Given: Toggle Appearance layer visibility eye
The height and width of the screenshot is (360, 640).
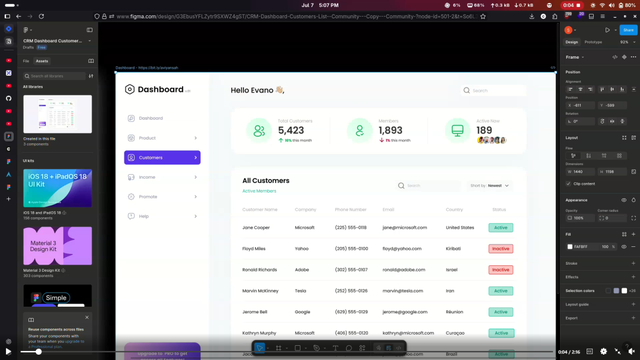Looking at the screenshot, I should [x=624, y=200].
